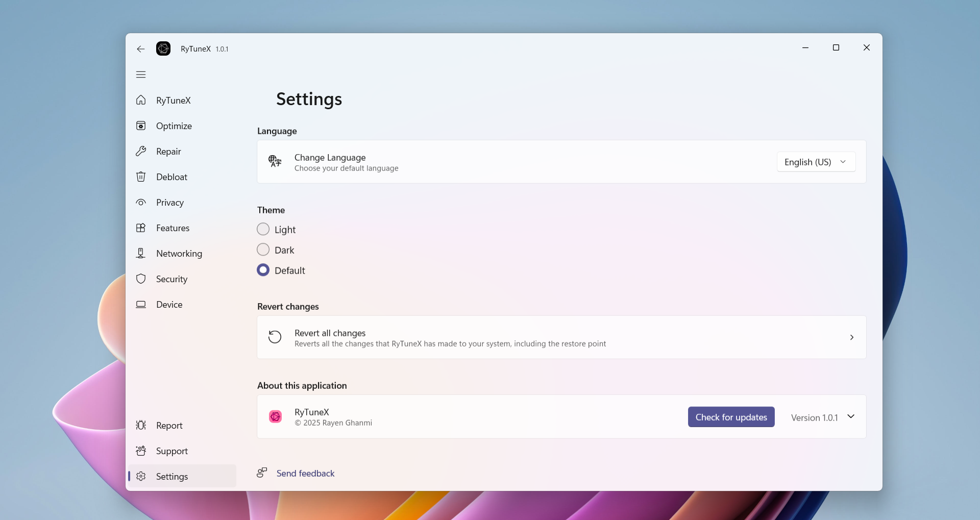980x520 pixels.
Task: Click 'Choose your default language' description
Action: 346,168
